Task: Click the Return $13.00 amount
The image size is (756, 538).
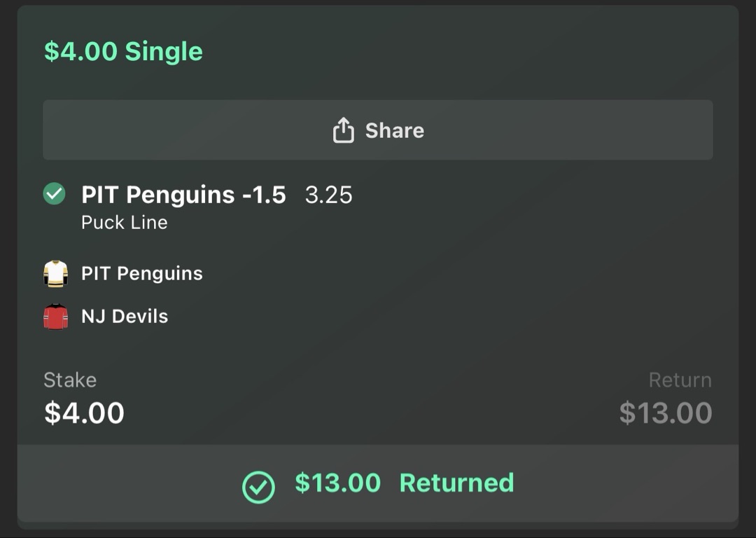Action: pyautogui.click(x=665, y=413)
